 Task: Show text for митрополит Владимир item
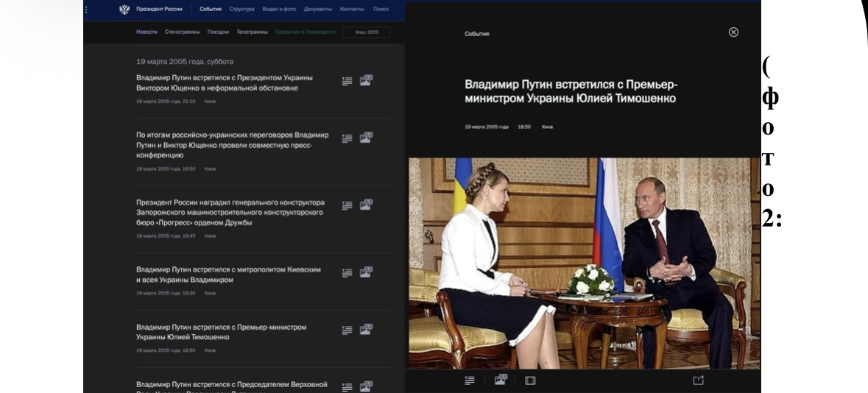[347, 273]
